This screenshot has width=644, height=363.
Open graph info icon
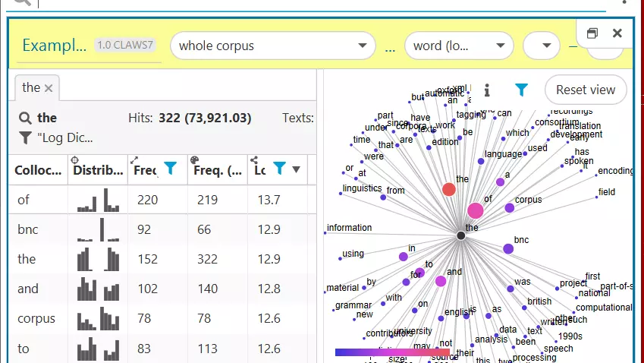[487, 90]
